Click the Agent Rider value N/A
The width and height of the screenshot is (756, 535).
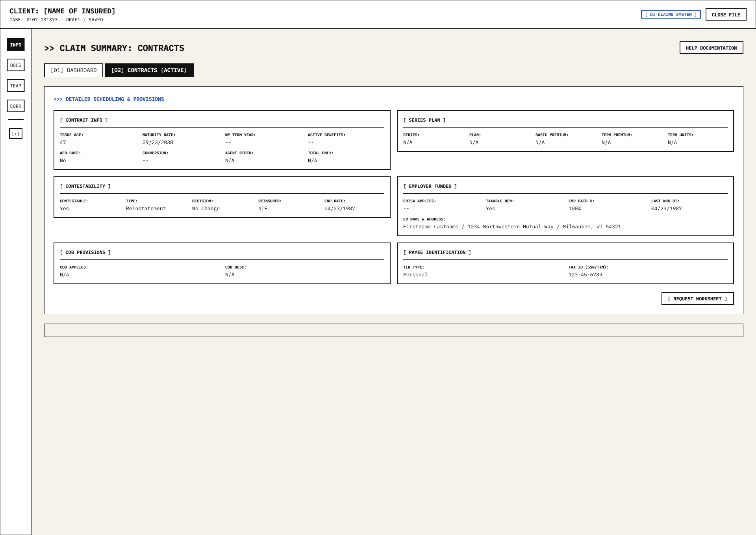[230, 161]
